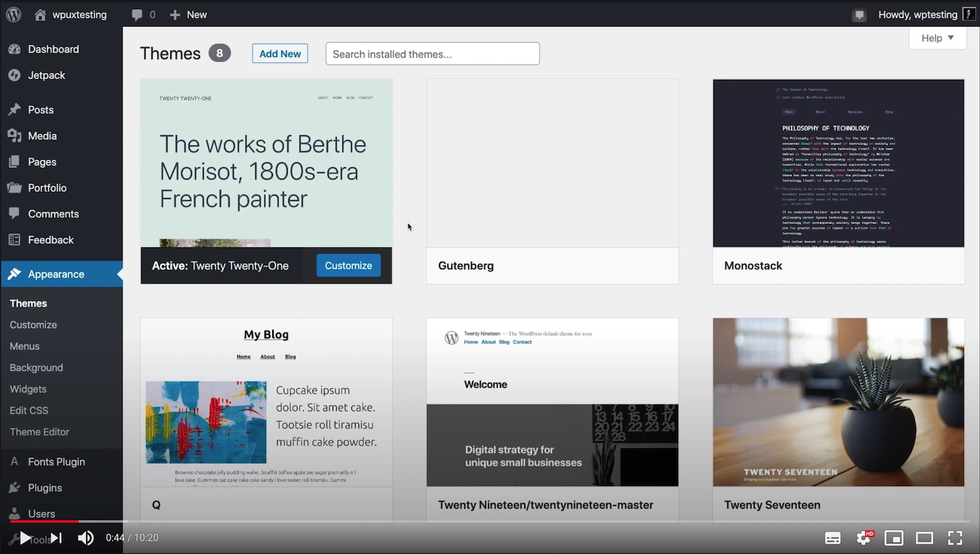Click the Posts pushpin icon
The width and height of the screenshot is (980, 554).
(x=14, y=110)
